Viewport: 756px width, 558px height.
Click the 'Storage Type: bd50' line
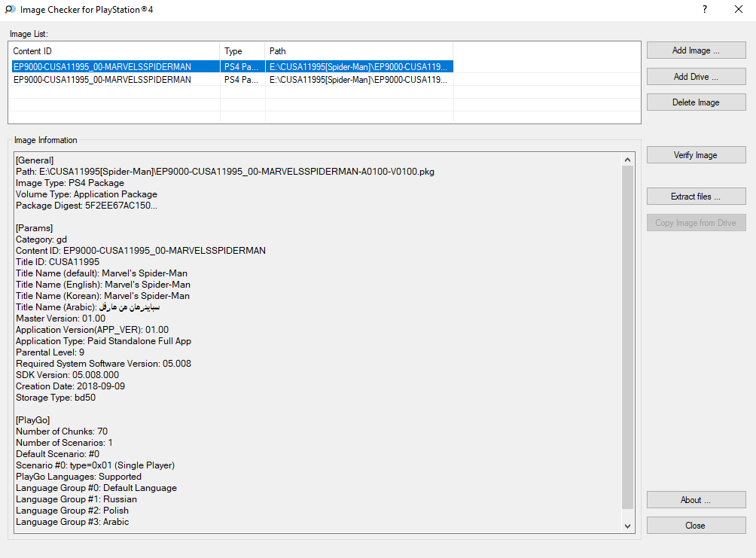click(56, 398)
